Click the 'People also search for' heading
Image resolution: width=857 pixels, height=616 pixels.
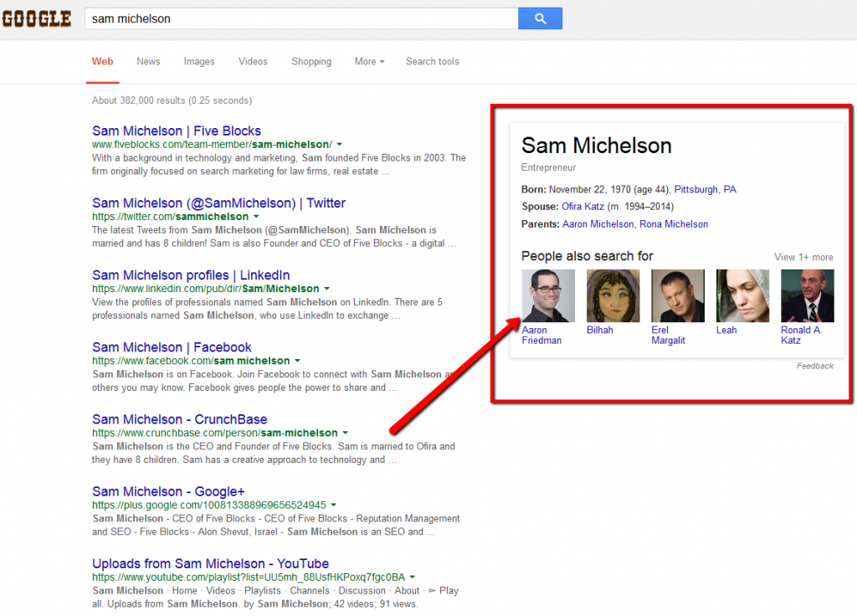(x=587, y=256)
